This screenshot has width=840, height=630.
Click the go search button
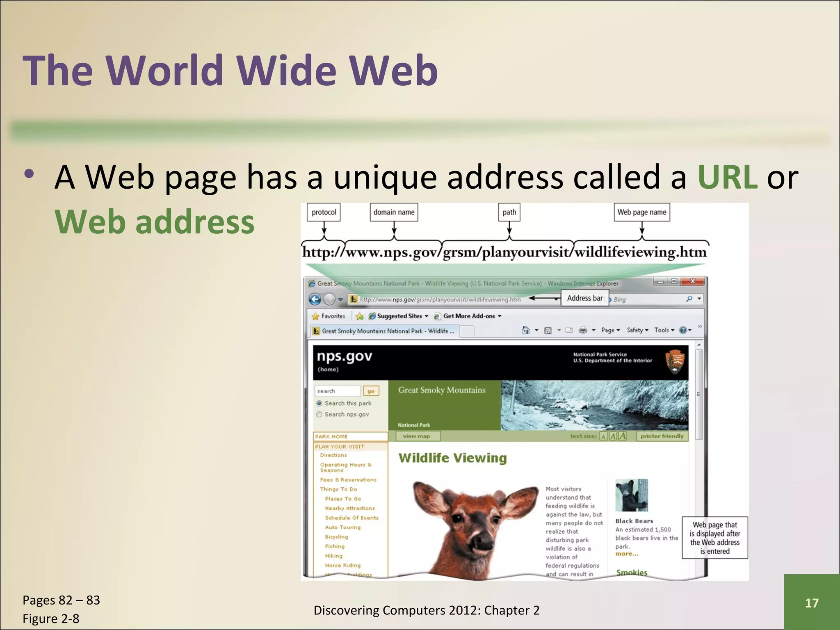click(371, 391)
